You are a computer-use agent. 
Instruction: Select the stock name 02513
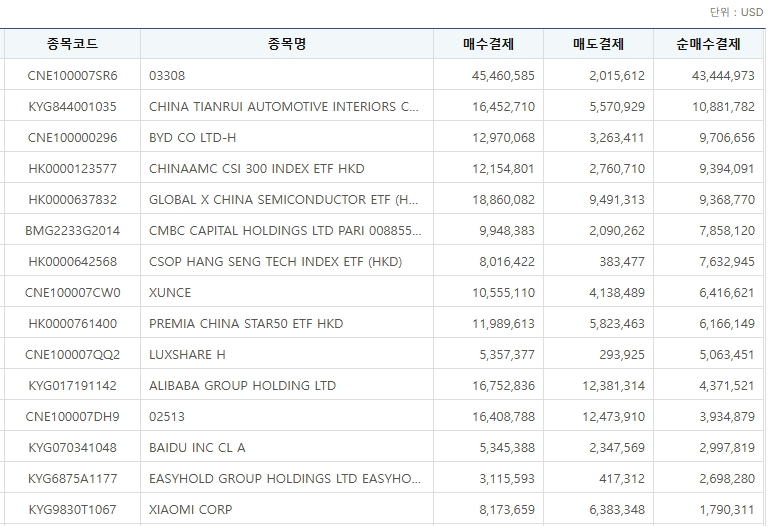167,416
